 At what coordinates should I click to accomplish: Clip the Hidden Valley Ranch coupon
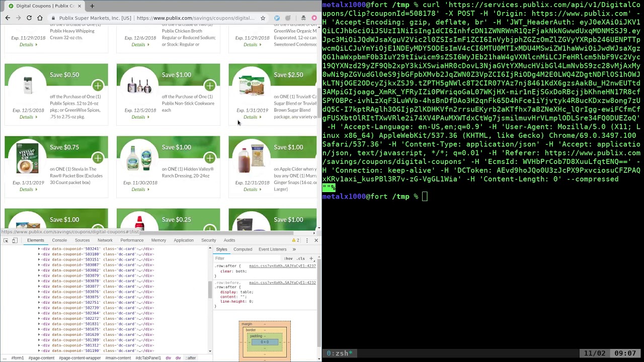(x=210, y=157)
